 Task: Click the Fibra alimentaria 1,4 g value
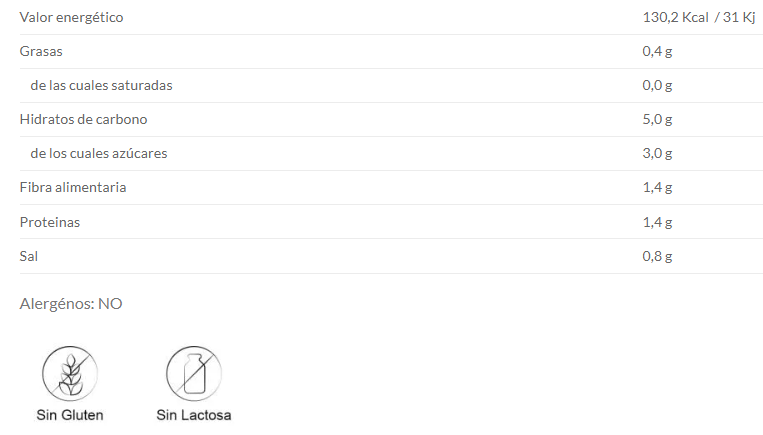point(657,187)
